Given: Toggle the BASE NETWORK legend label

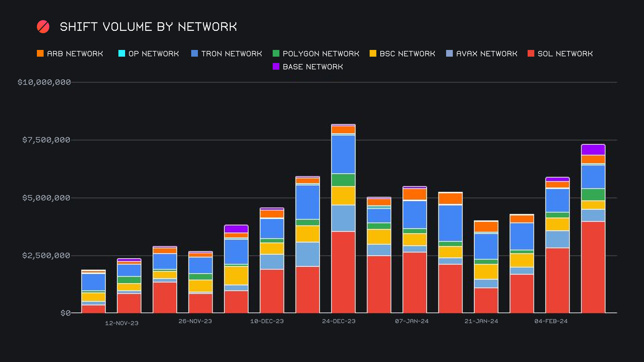Looking at the screenshot, I should coord(313,67).
